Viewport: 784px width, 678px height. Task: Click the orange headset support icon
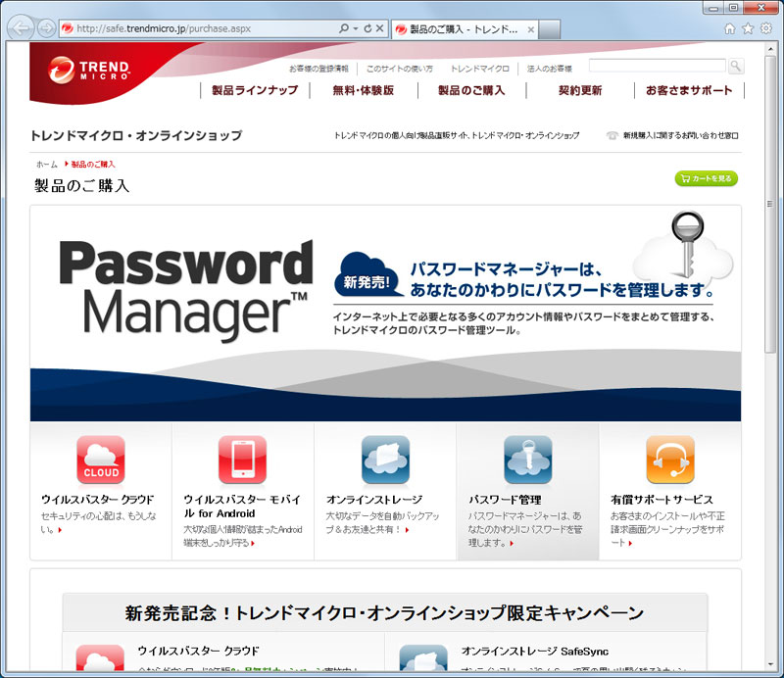(670, 460)
